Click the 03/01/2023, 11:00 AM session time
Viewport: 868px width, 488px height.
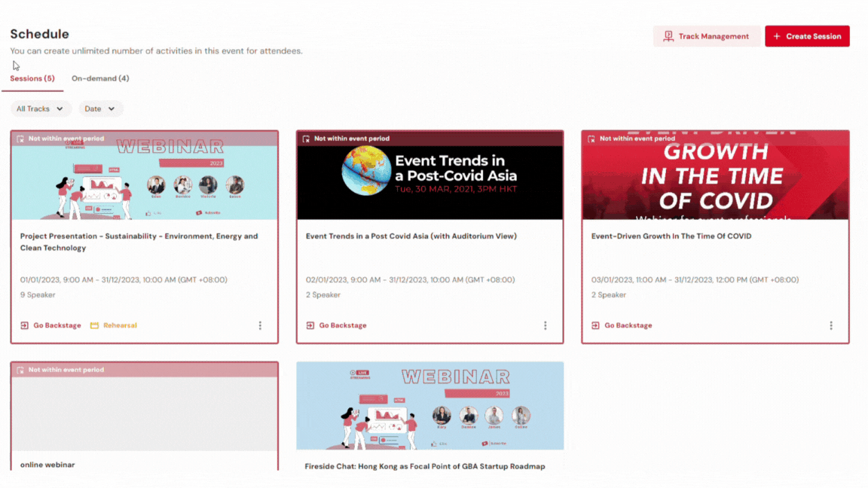click(x=695, y=280)
